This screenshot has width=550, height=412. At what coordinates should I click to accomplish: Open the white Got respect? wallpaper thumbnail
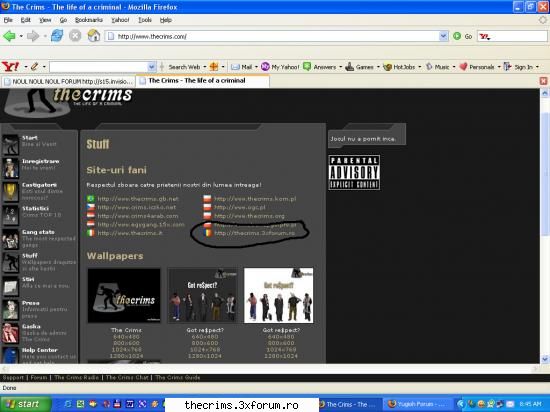pos(279,296)
